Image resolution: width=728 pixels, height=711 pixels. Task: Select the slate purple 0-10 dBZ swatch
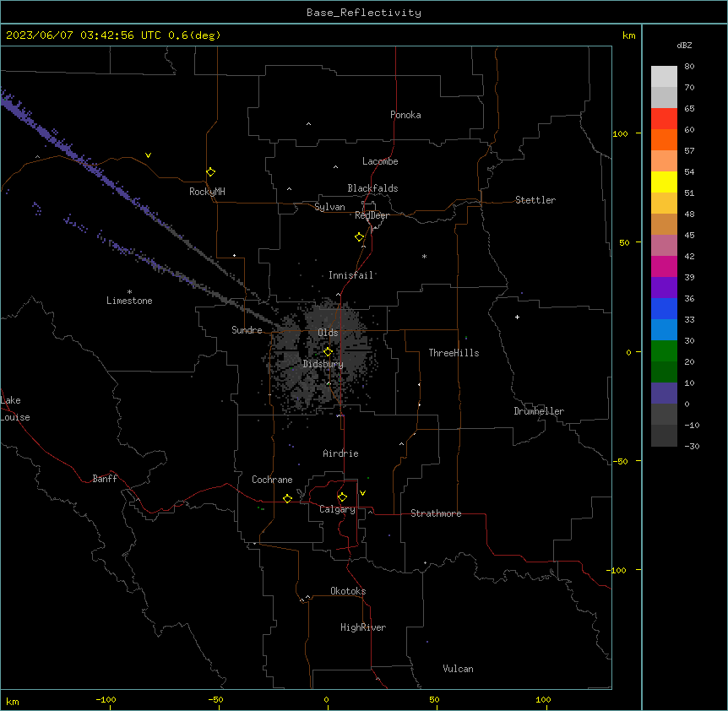point(664,393)
